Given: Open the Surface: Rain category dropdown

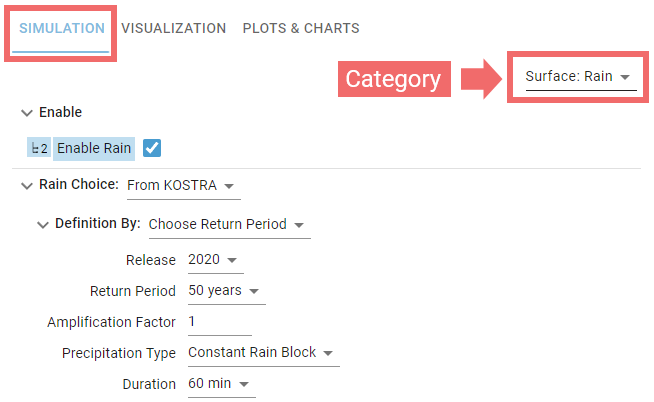Looking at the screenshot, I should pyautogui.click(x=578, y=77).
